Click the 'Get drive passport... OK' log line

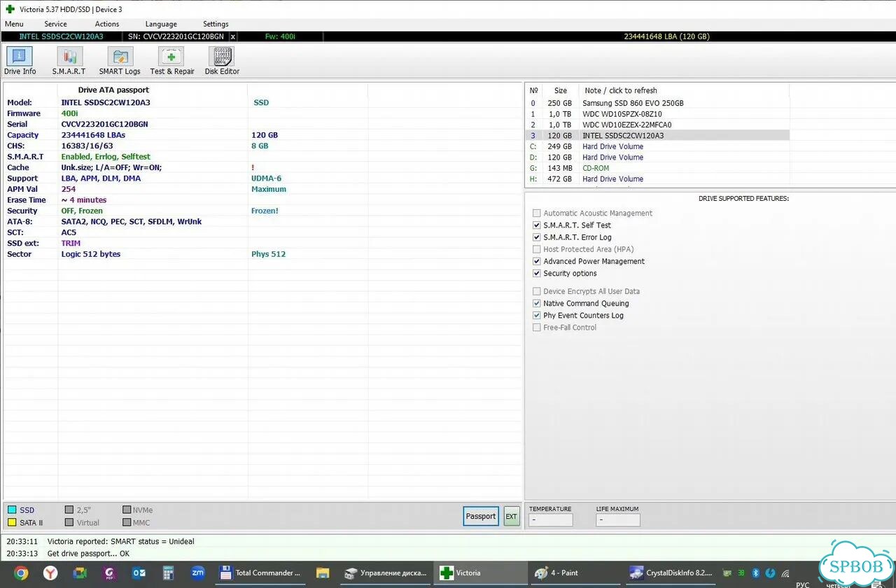88,553
